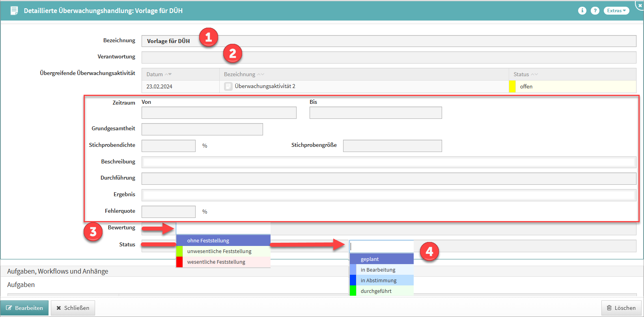Click the document icon in title bar
The image size is (644, 317).
(14, 11)
